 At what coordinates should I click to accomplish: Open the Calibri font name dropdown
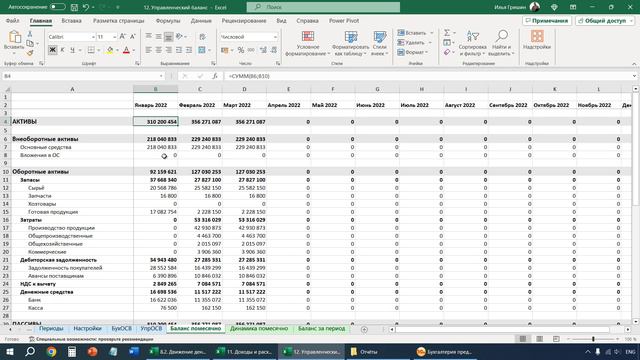pyautogui.click(x=93, y=37)
